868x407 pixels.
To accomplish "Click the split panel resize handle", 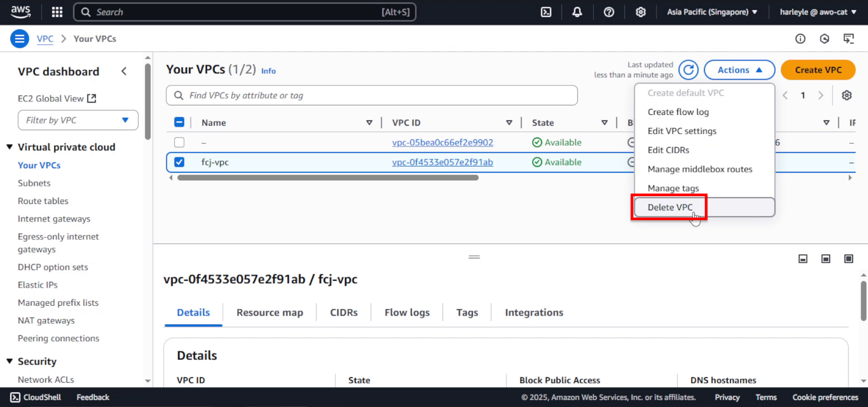I will pyautogui.click(x=474, y=257).
